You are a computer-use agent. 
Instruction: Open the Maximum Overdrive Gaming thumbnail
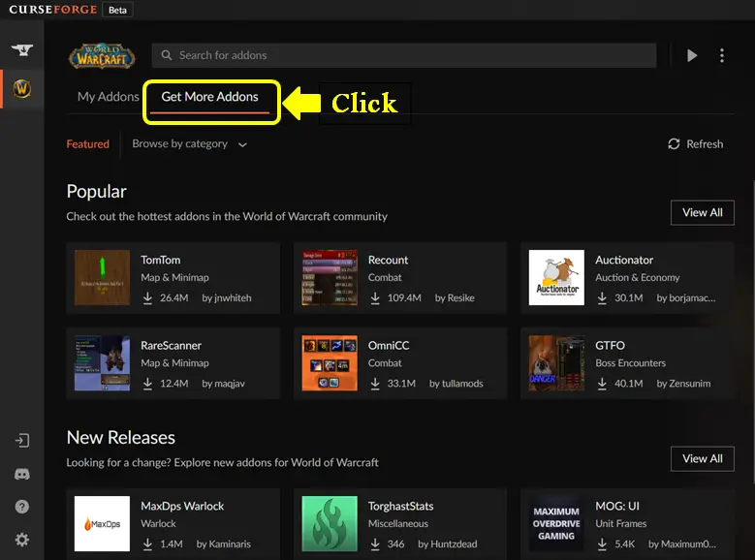tap(556, 523)
